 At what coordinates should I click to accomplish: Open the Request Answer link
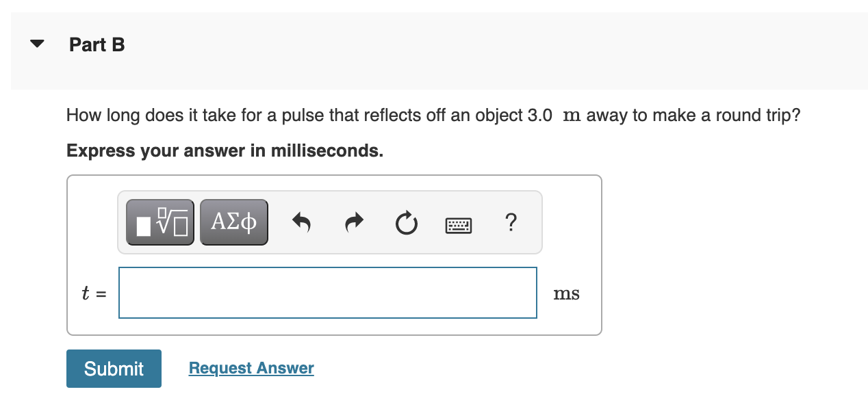251,367
